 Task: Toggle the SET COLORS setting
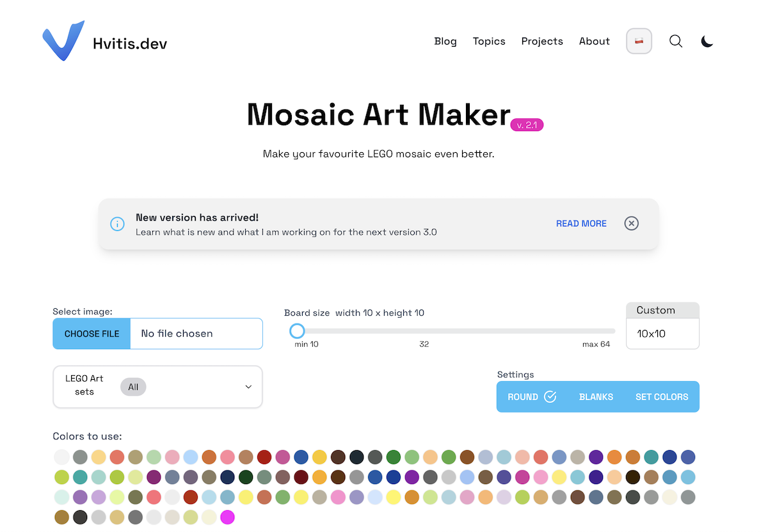(662, 396)
